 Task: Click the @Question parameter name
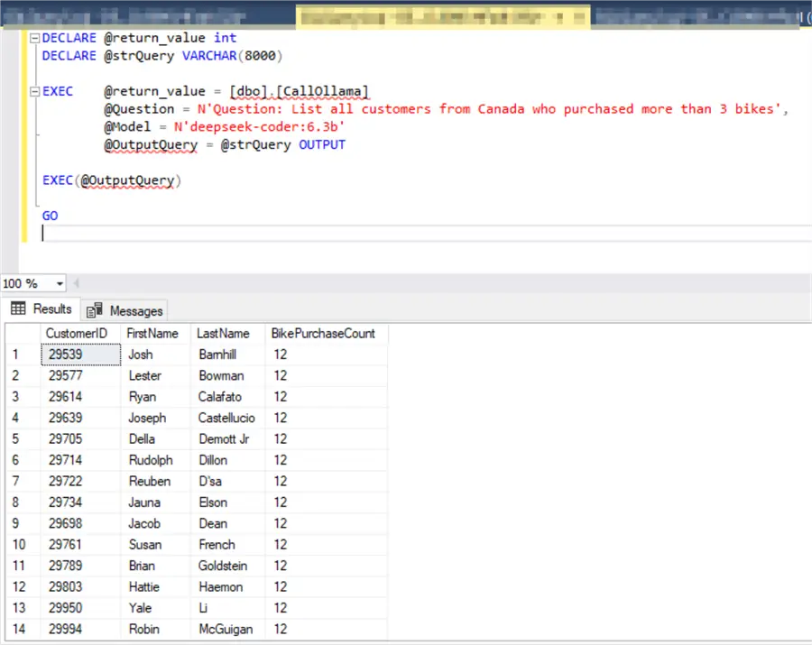coord(139,109)
